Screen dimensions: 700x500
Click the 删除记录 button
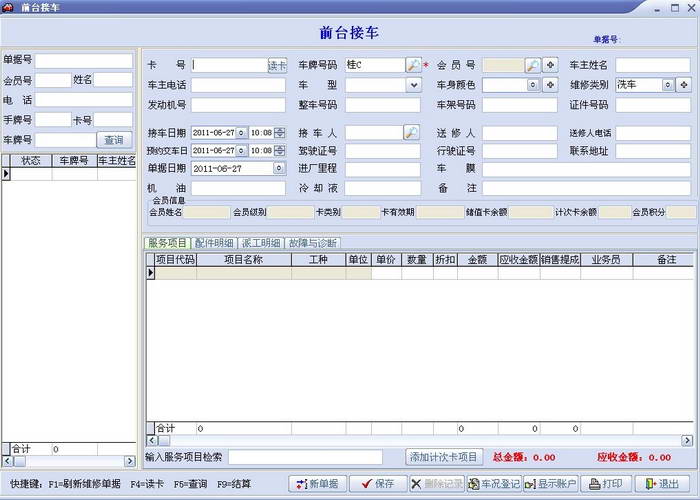click(437, 484)
